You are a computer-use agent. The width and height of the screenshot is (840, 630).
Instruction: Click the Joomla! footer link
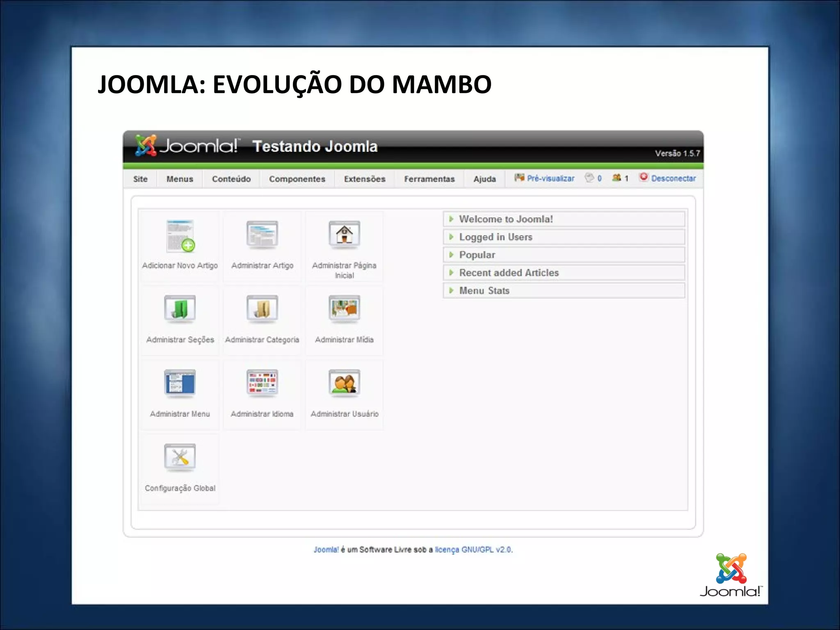pos(326,550)
